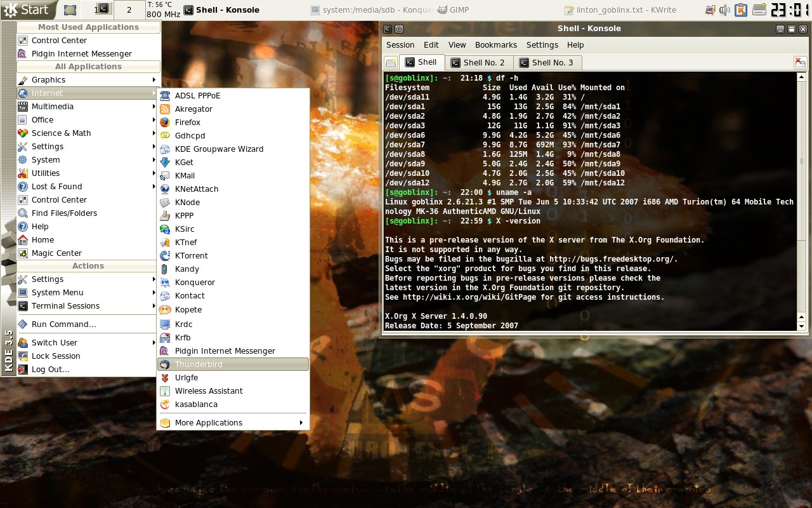
Task: Expand the Science & Math submenu
Action: 88,133
